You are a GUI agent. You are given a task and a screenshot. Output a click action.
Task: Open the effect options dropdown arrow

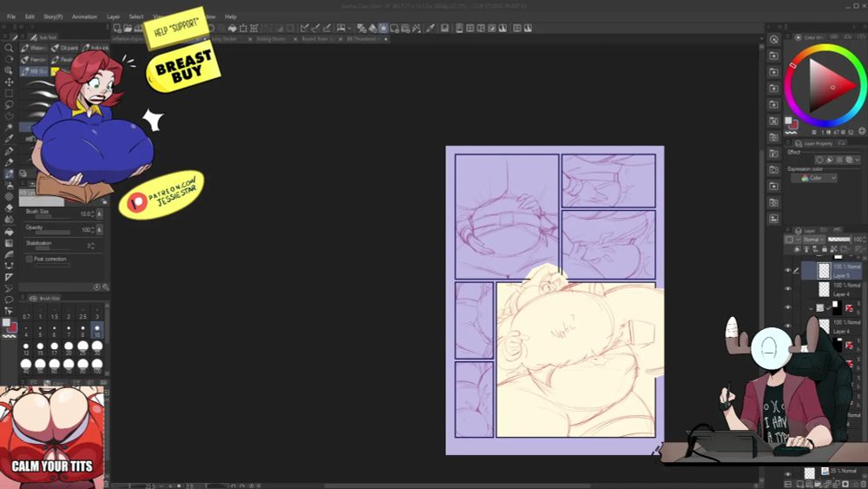point(857,160)
